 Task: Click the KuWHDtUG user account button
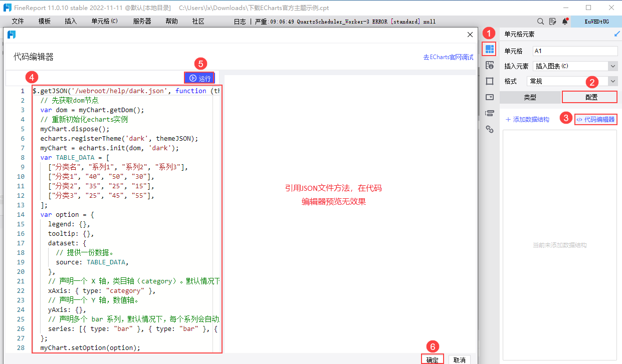(x=596, y=22)
